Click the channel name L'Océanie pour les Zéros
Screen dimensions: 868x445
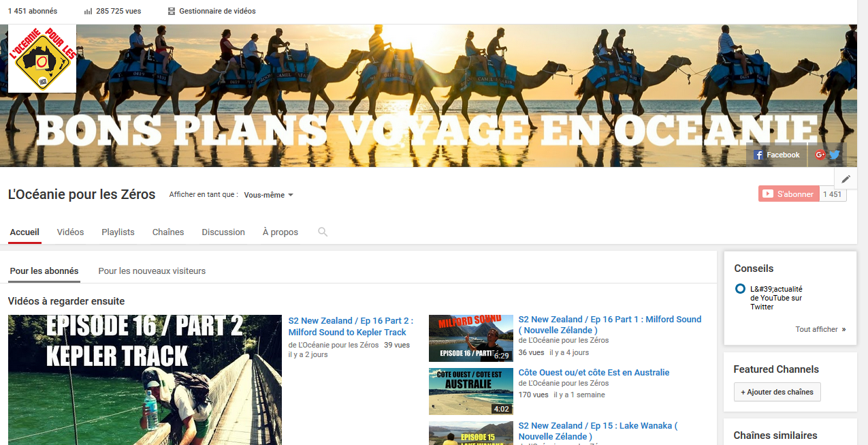(82, 194)
